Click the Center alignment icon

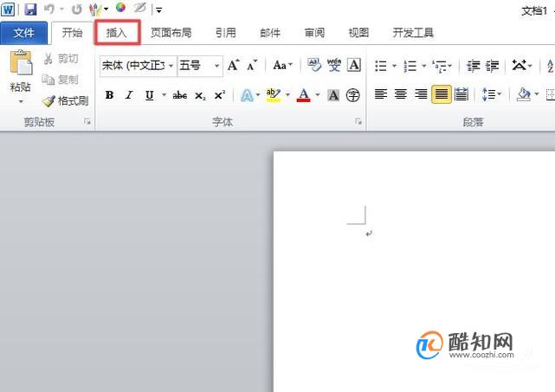[401, 94]
